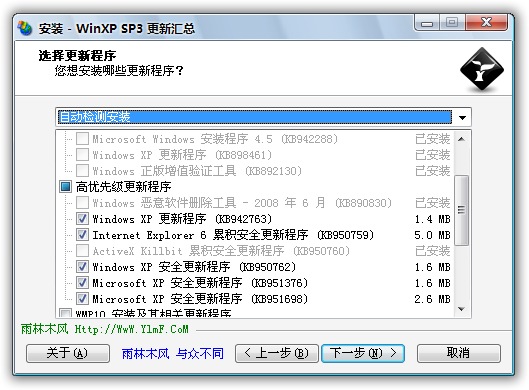The height and width of the screenshot is (390, 529).
Task: Click 已安装 status for KB942288 row
Action: click(x=433, y=139)
